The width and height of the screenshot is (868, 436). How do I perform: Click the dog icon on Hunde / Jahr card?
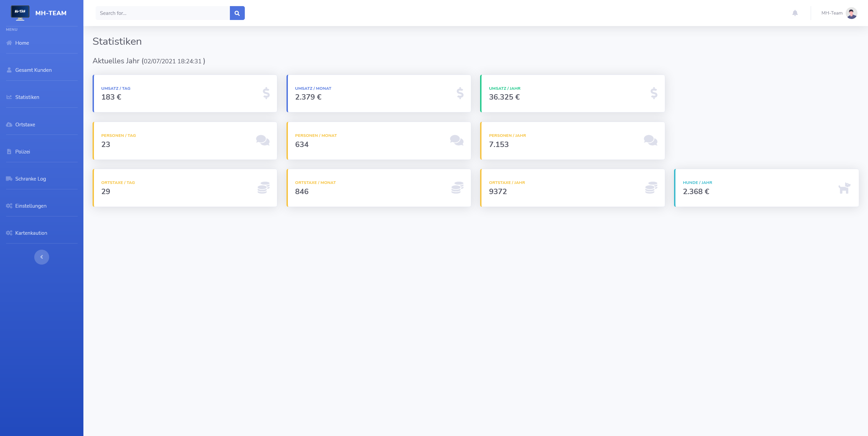click(x=844, y=188)
